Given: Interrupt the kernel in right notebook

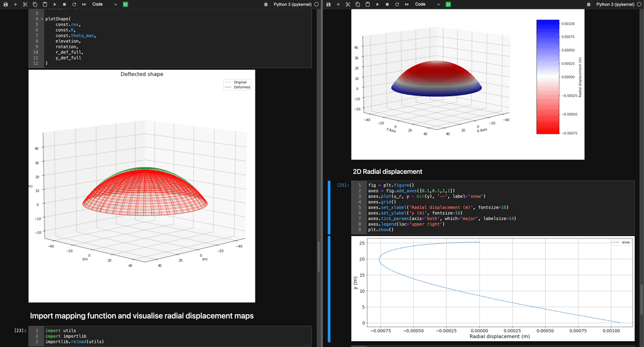Looking at the screenshot, I should click(387, 4).
